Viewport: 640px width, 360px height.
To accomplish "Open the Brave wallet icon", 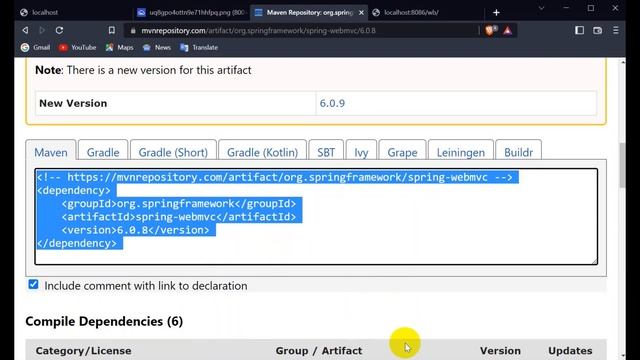I will (x=598, y=30).
